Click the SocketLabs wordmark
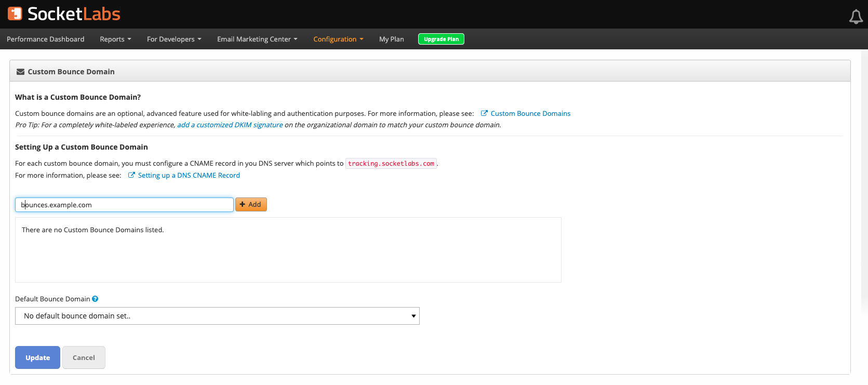This screenshot has width=868, height=385. (x=74, y=14)
